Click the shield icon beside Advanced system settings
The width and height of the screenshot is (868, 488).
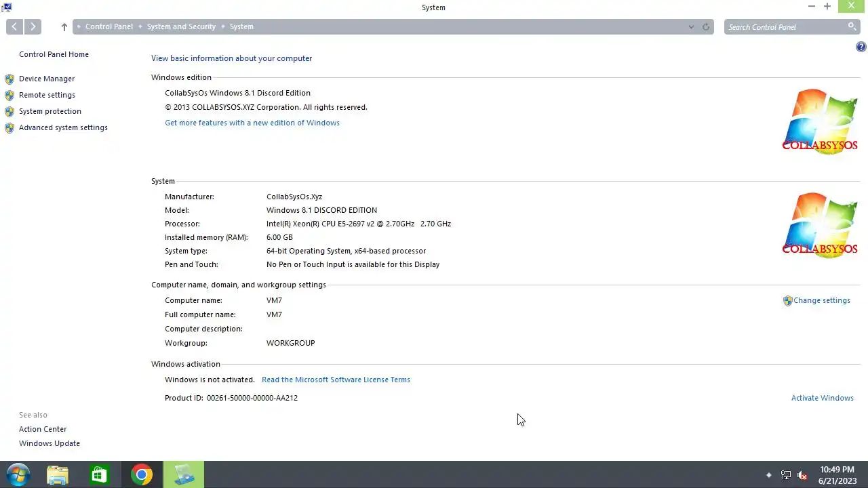[x=9, y=127]
